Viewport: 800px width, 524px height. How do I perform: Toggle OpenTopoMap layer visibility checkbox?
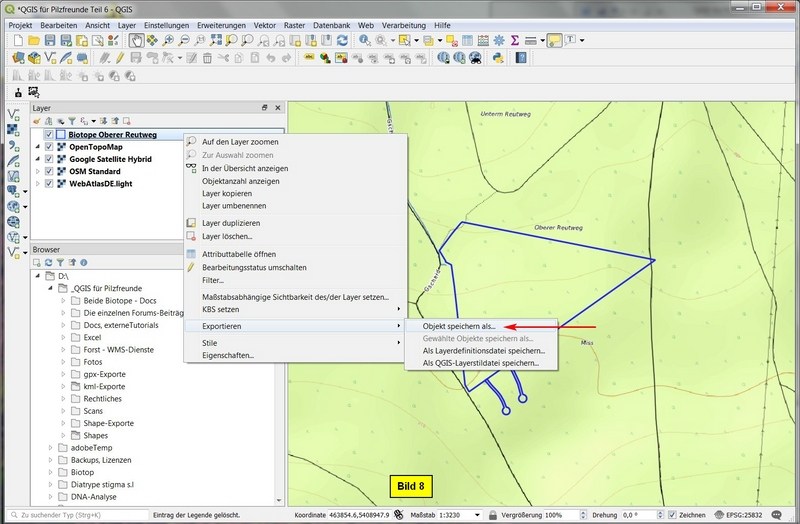pos(49,147)
